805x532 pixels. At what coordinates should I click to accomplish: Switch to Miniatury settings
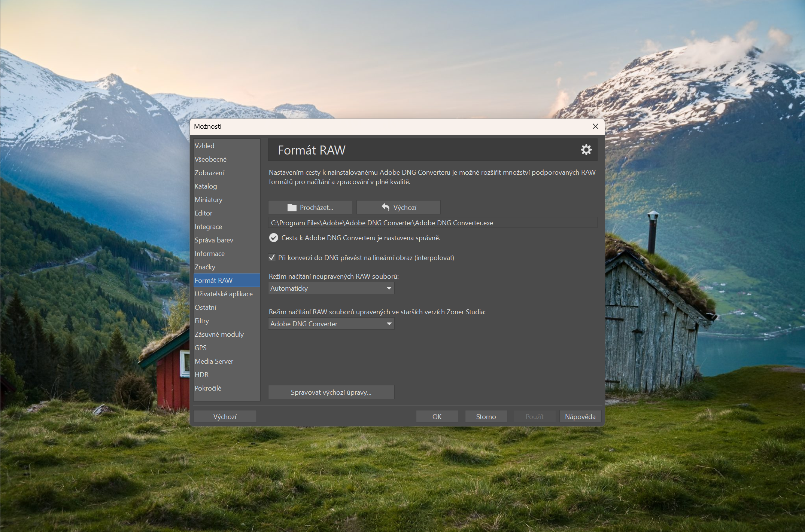coord(227,199)
